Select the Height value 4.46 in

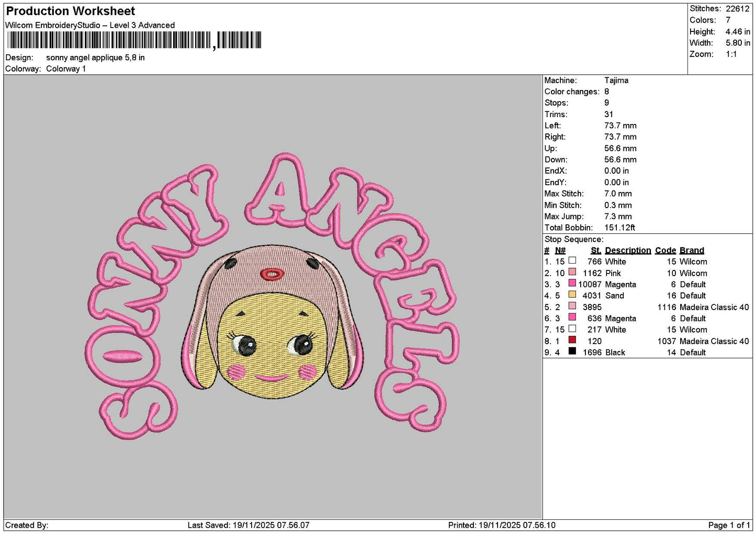point(738,31)
